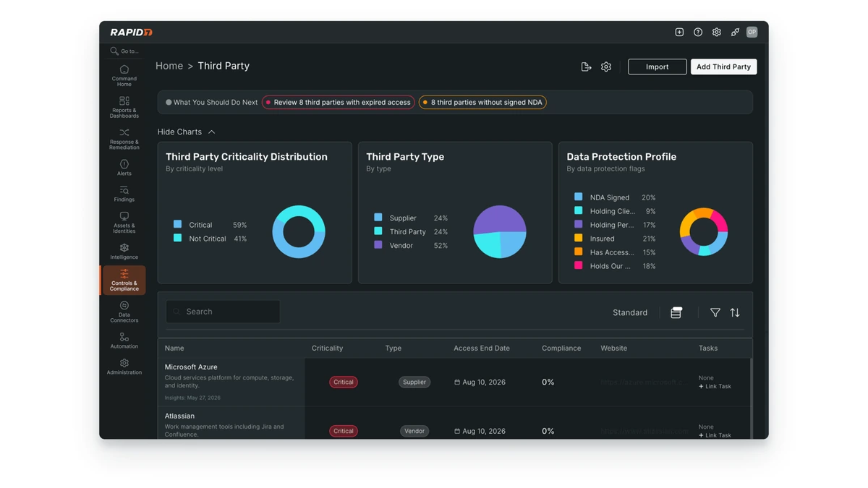Sort by Access End Date header
The image size is (868, 488).
[482, 348]
